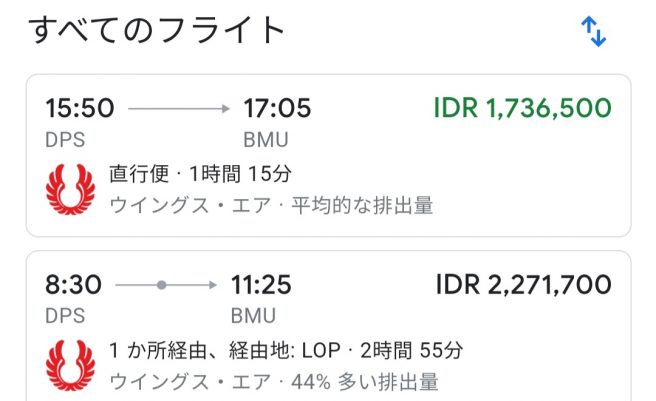
Task: Click BMU under 17:05 arrival
Action: [x=266, y=140]
